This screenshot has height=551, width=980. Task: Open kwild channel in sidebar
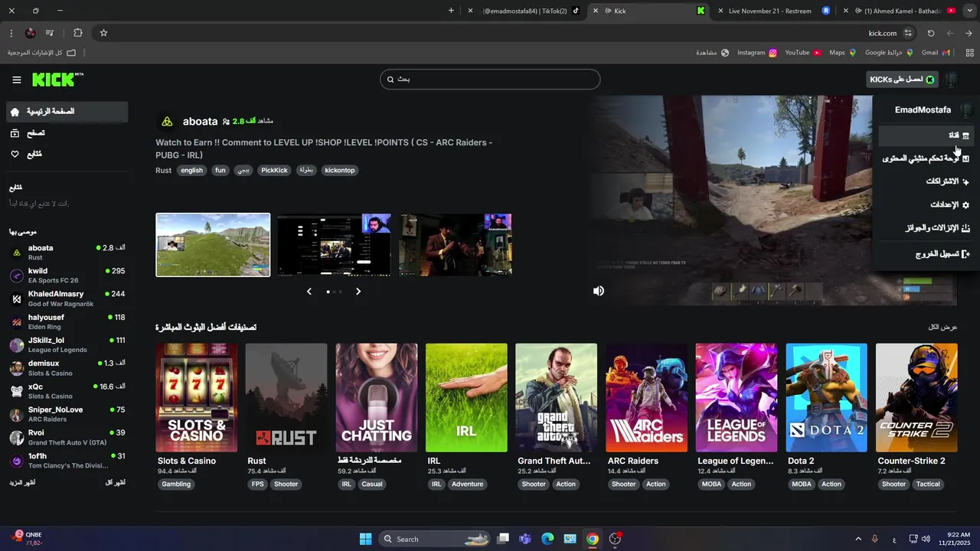pos(67,275)
